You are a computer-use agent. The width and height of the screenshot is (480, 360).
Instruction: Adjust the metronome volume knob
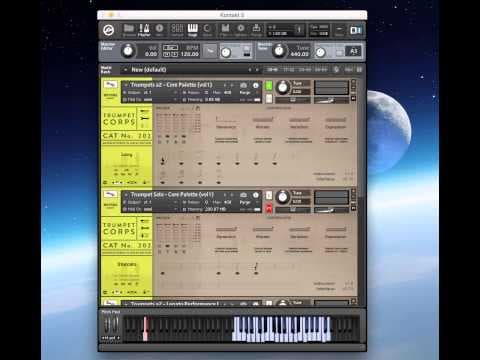pos(226,52)
